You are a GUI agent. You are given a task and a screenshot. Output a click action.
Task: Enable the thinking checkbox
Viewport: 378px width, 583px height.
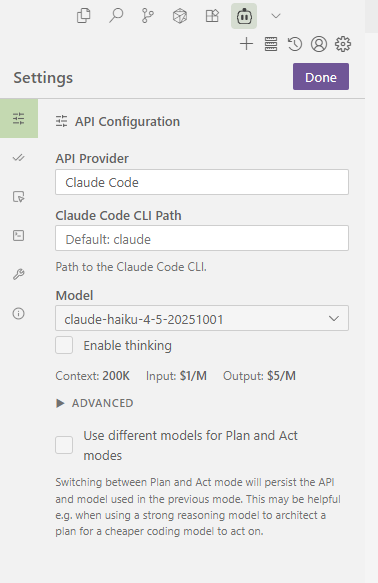[x=64, y=345]
